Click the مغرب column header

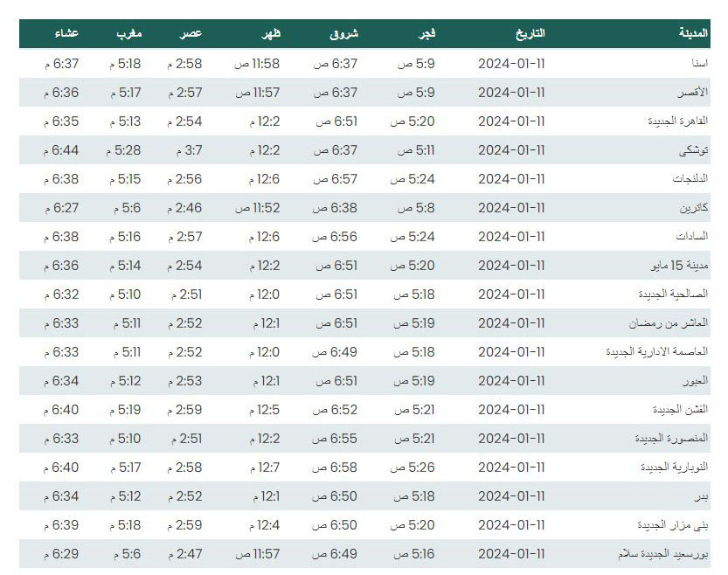(x=129, y=33)
